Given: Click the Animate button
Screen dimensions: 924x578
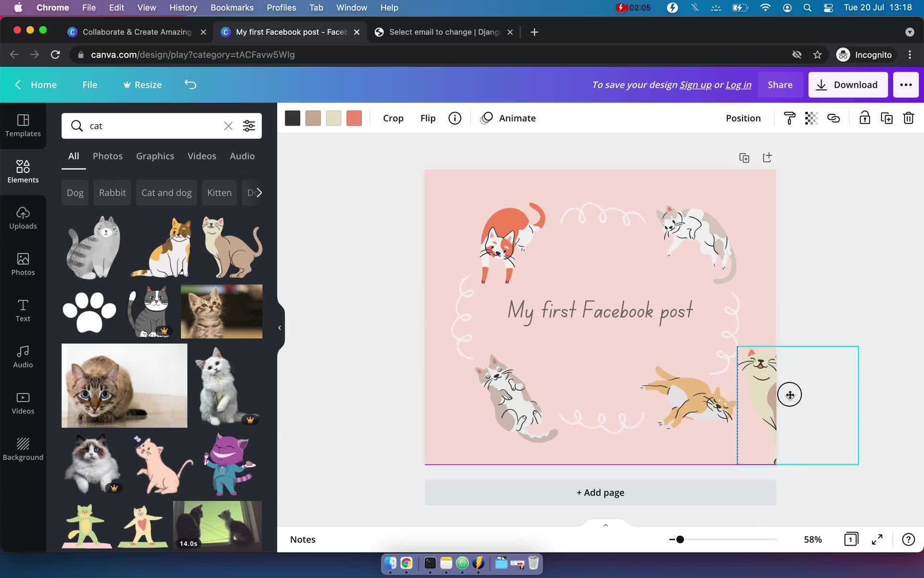Looking at the screenshot, I should (x=508, y=118).
